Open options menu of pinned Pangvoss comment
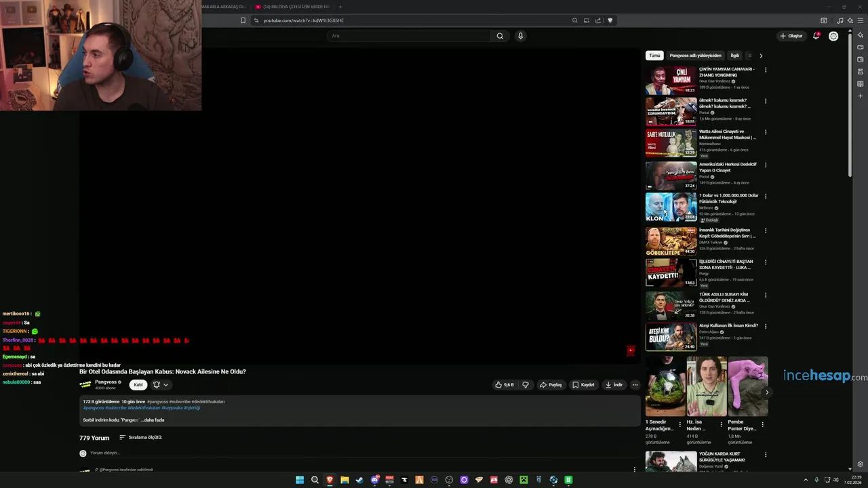 (635, 469)
